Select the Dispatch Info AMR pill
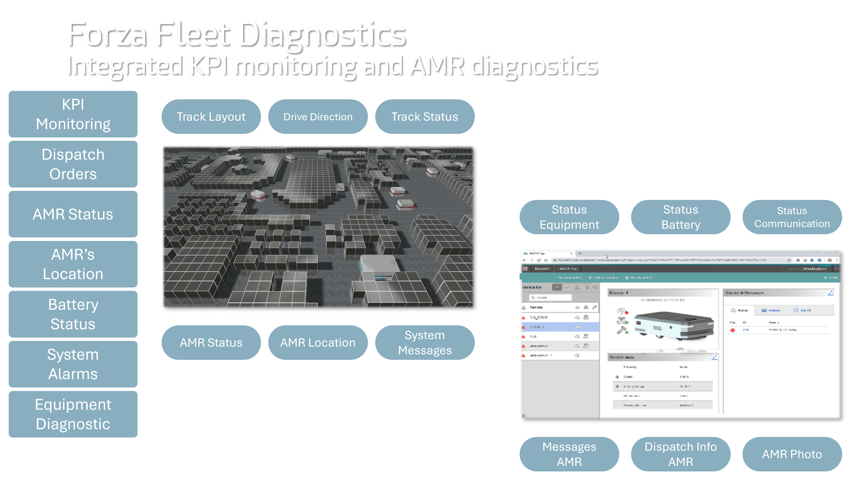 click(x=681, y=454)
